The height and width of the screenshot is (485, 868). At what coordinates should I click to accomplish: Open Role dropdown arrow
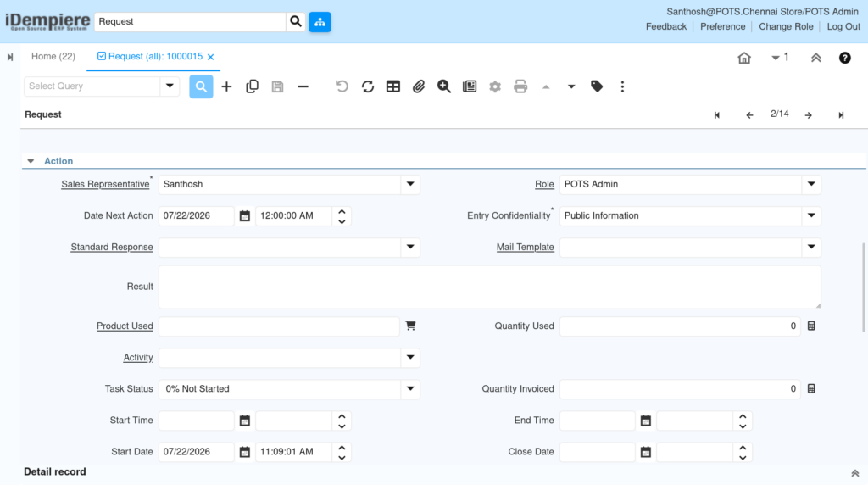(811, 184)
